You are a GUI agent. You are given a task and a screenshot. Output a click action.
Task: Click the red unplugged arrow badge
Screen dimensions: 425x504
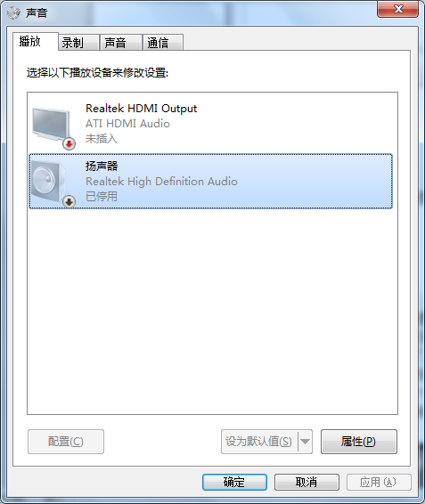[x=69, y=143]
